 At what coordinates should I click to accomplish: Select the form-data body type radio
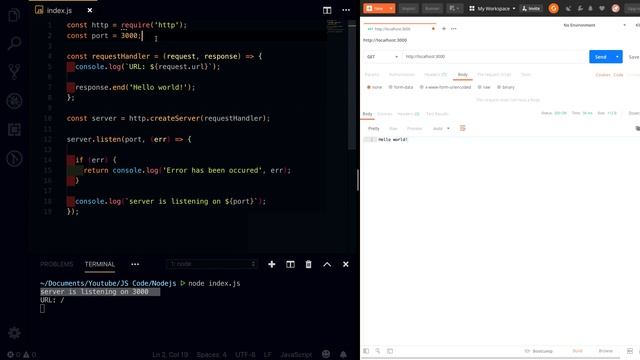point(390,87)
